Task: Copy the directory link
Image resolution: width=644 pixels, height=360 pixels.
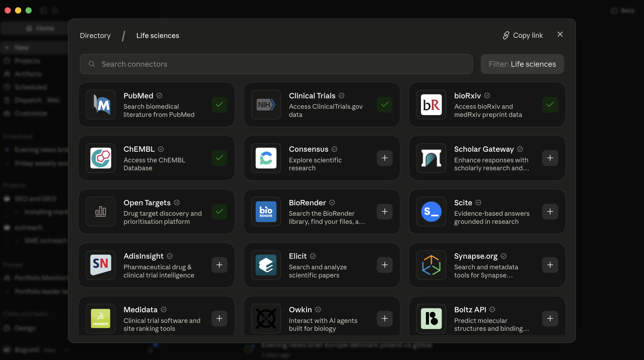Action: [523, 36]
